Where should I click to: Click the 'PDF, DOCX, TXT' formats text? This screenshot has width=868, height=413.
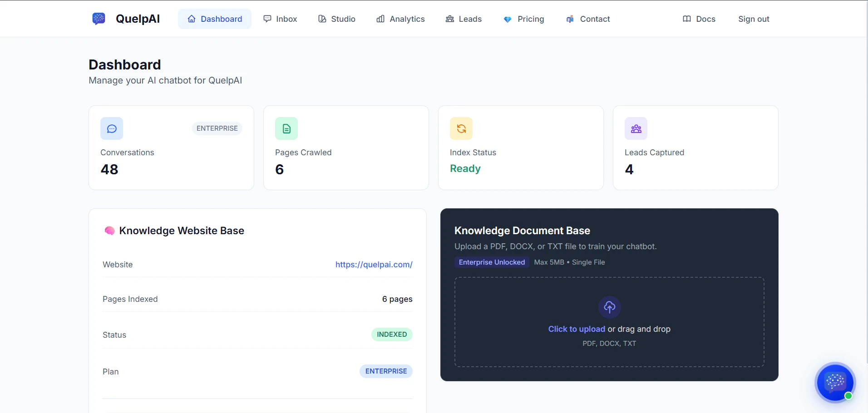coord(609,344)
